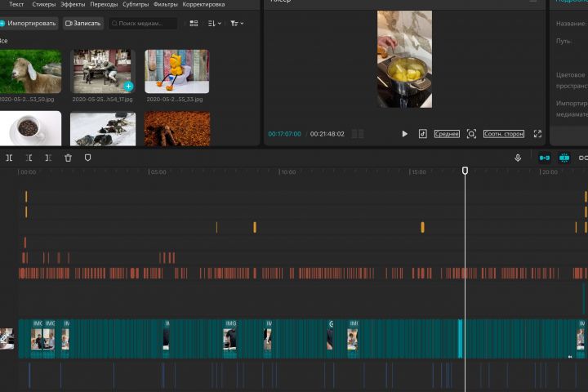Click the main track cover thumbnail

point(7,339)
